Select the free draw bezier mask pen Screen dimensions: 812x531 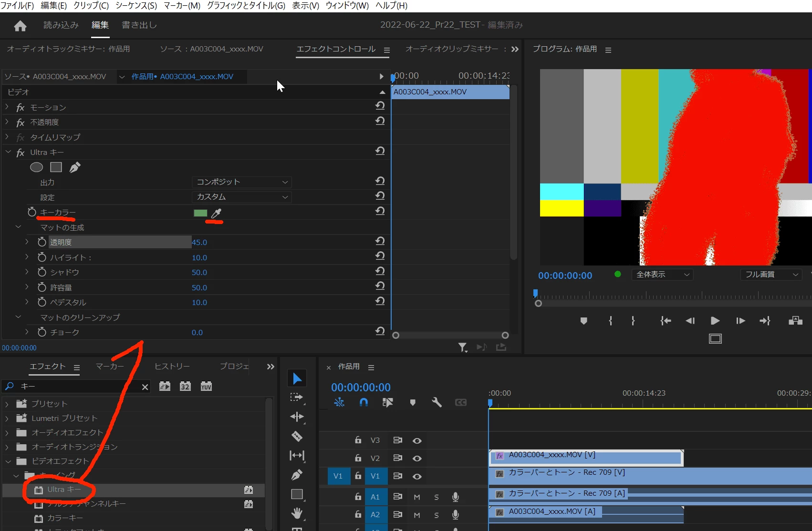click(75, 167)
